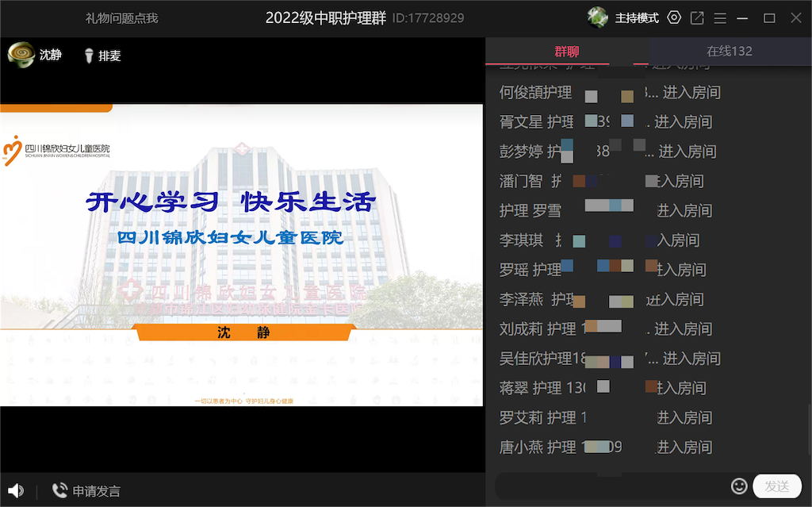The width and height of the screenshot is (812, 507).
Task: Select the 罗艾莉 护理 chat entry
Action: [x=606, y=418]
